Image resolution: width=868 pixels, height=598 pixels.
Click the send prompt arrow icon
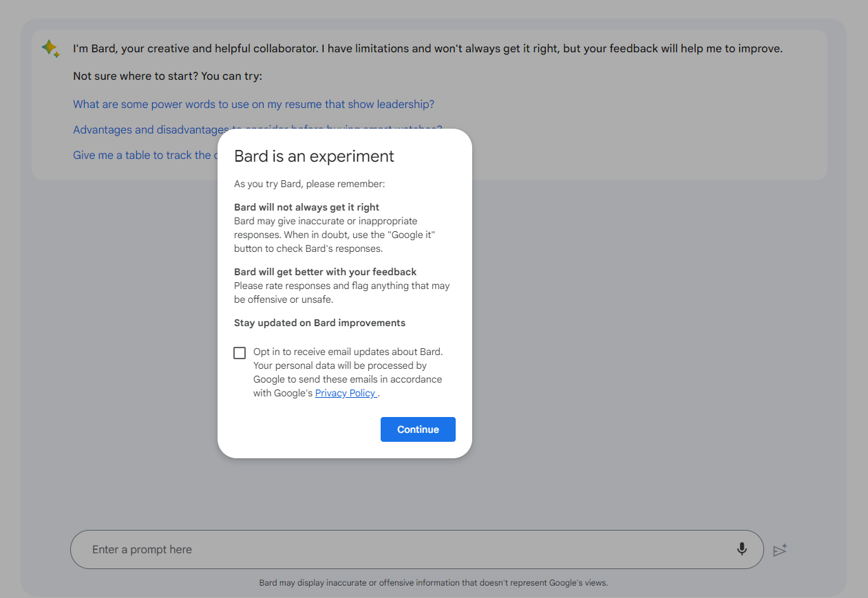780,550
